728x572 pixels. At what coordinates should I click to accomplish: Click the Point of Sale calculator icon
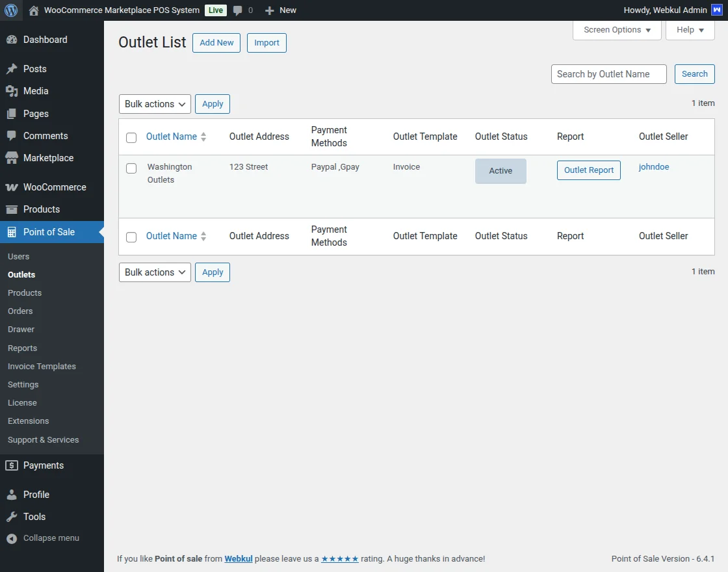pyautogui.click(x=12, y=232)
